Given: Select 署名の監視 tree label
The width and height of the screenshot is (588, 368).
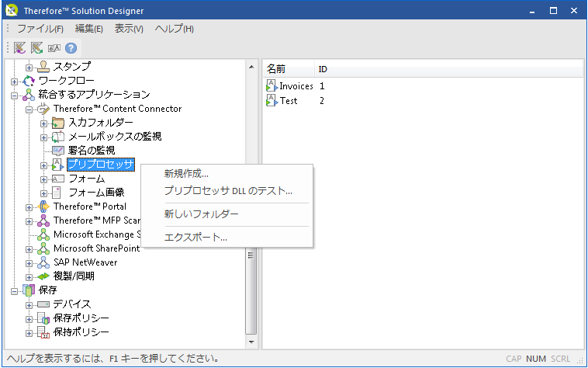Looking at the screenshot, I should click(x=92, y=151).
